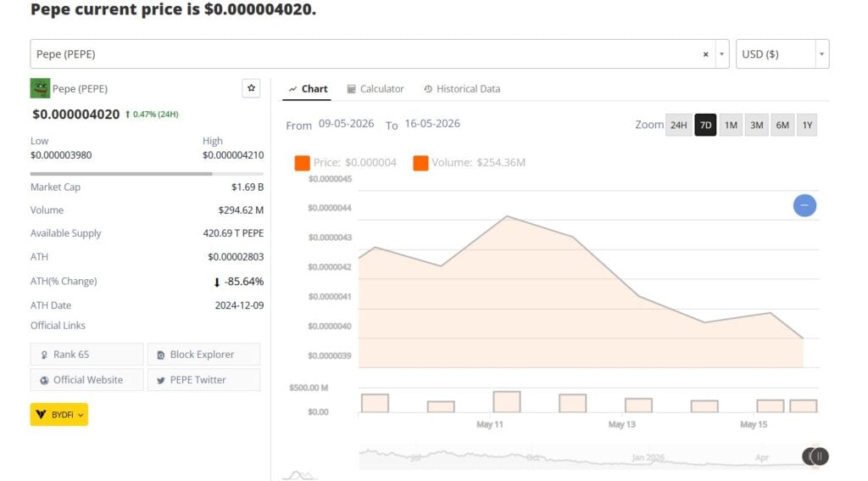
Task: Click the blue zoom-out minus circle on chart
Action: click(x=804, y=205)
